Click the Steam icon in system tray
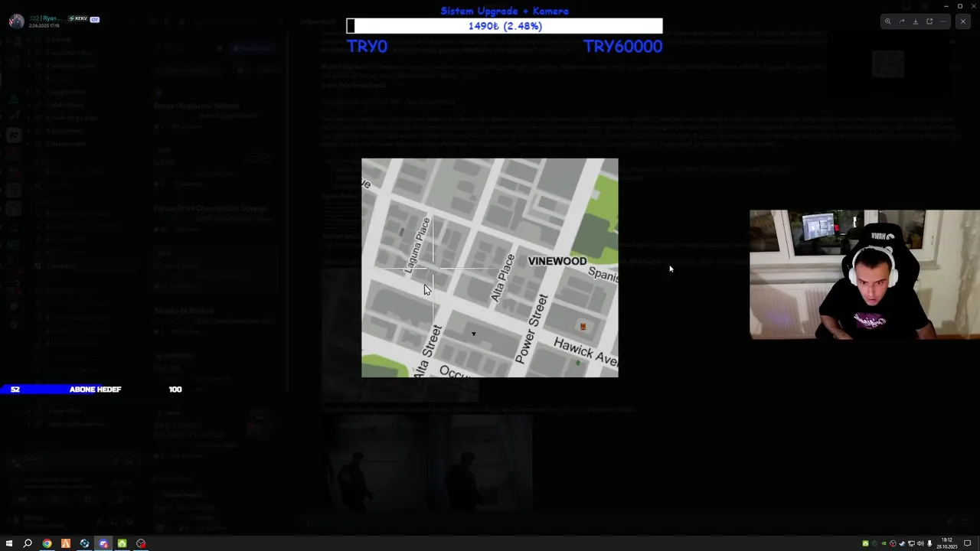The height and width of the screenshot is (551, 980). (x=902, y=543)
